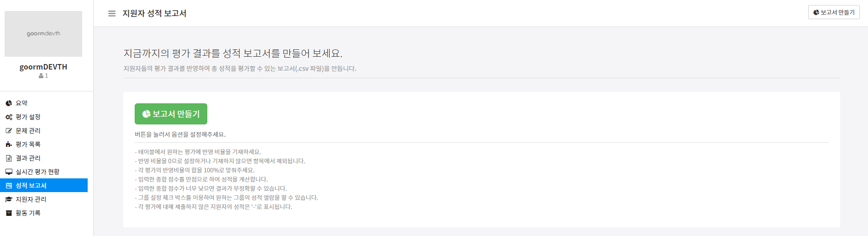The height and width of the screenshot is (236, 868).
Task: Click the graduation cap icon beside 지원자 관리
Action: coord(9,199)
